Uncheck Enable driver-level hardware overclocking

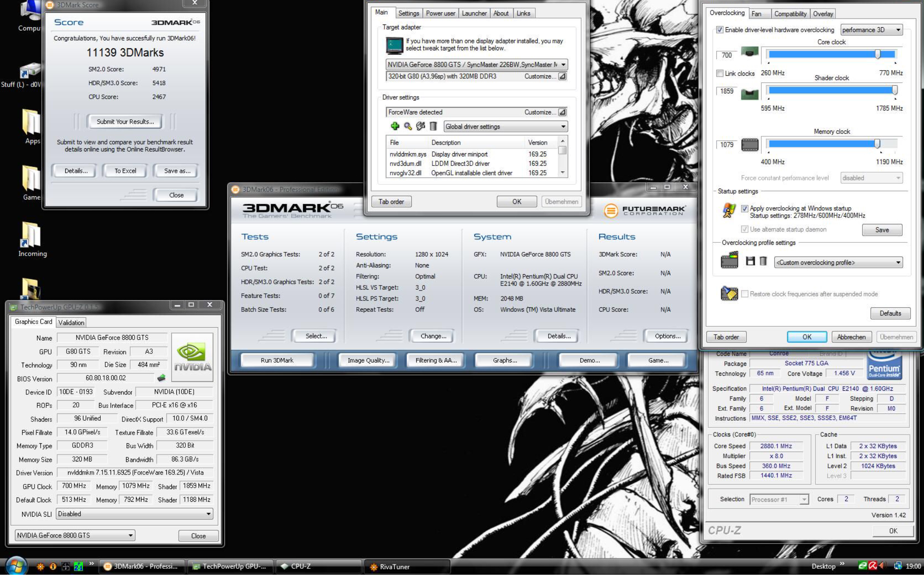tap(720, 30)
